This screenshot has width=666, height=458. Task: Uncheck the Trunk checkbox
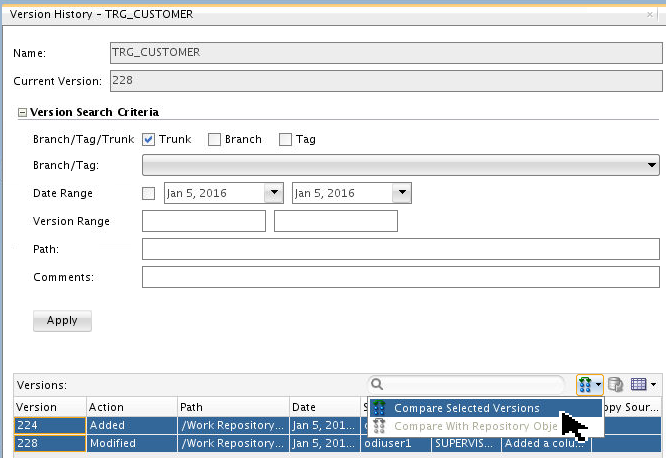click(148, 139)
